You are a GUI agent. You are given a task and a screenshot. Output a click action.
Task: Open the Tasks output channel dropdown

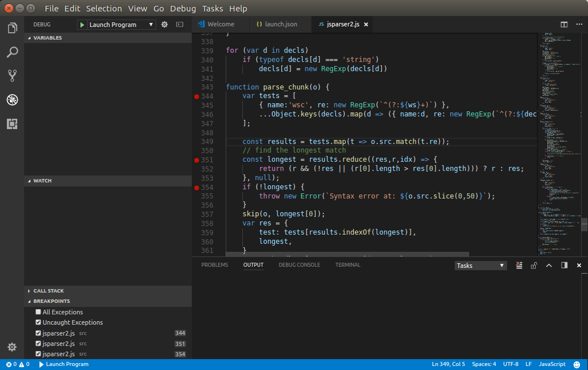tap(480, 265)
